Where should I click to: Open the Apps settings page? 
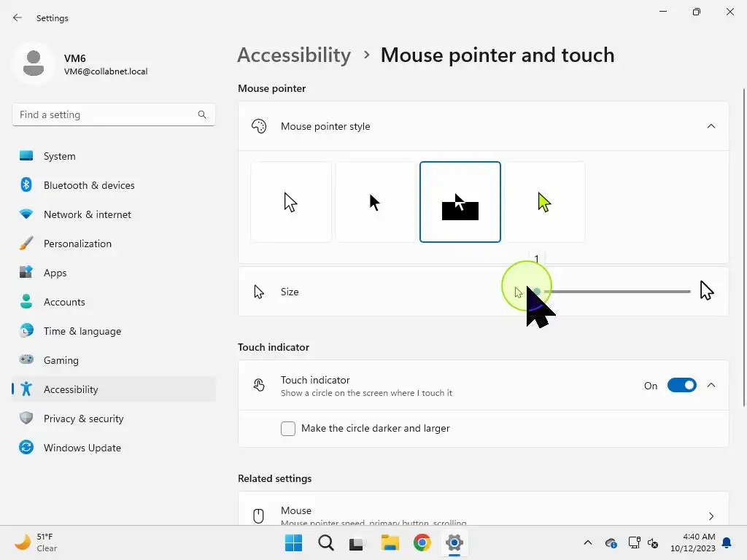(x=114, y=273)
